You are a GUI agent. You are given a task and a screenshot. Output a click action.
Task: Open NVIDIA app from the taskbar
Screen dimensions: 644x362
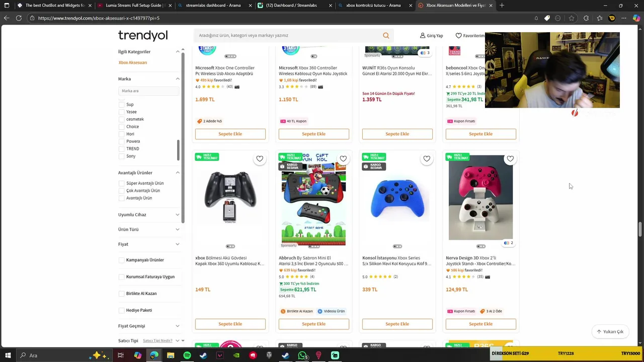click(236, 355)
